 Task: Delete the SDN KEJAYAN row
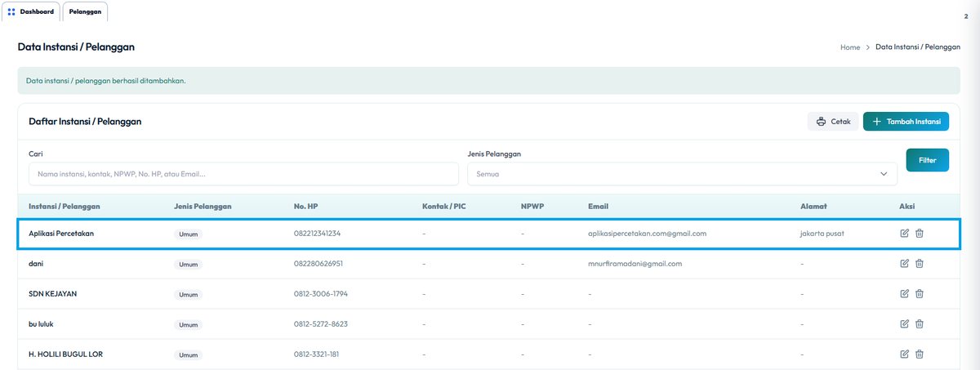pyautogui.click(x=920, y=294)
